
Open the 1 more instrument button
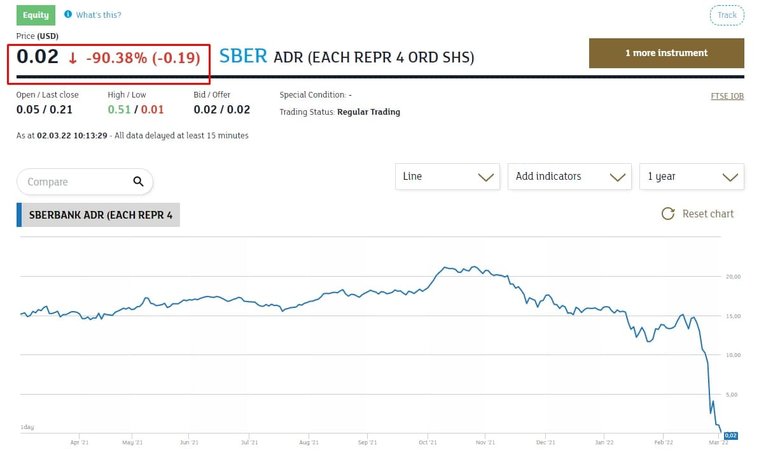(x=666, y=53)
